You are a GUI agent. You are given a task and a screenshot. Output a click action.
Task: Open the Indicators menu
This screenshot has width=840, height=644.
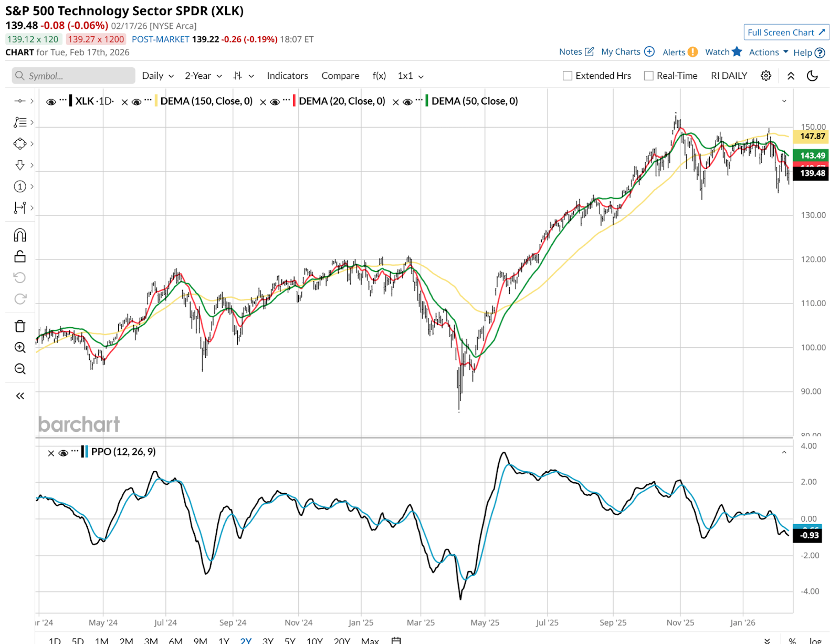pos(287,76)
